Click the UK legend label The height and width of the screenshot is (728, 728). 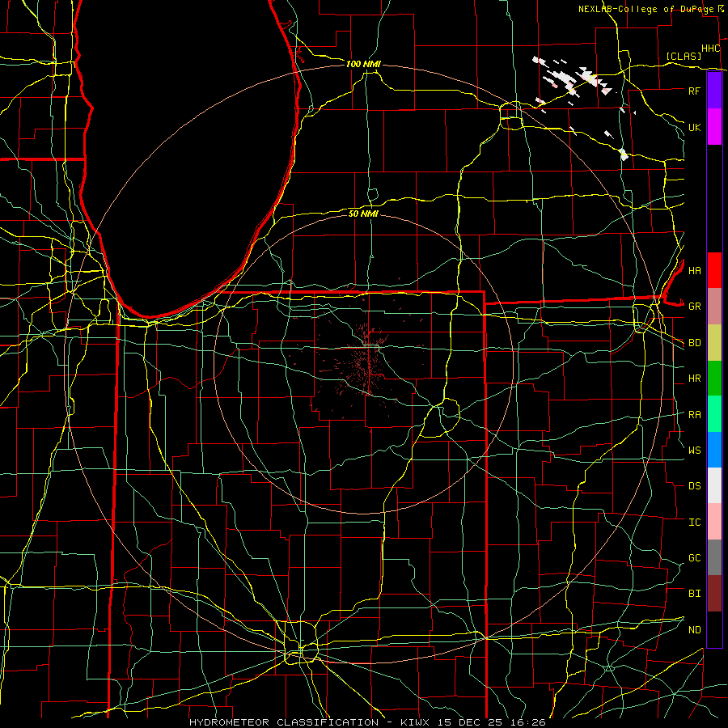[x=694, y=127]
